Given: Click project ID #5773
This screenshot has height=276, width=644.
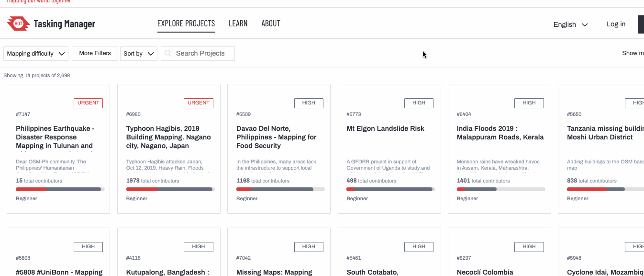Looking at the screenshot, I should point(354,115).
